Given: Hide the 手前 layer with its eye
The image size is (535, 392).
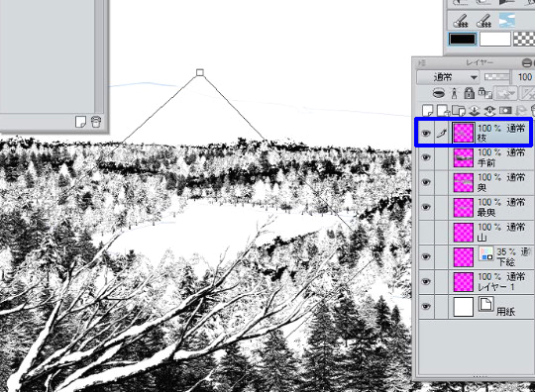Looking at the screenshot, I should pyautogui.click(x=426, y=157).
